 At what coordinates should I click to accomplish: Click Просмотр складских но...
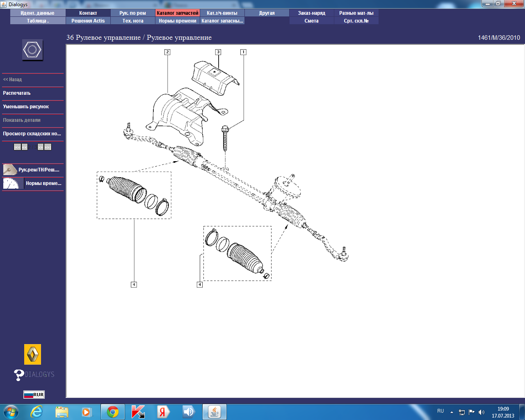tap(32, 134)
